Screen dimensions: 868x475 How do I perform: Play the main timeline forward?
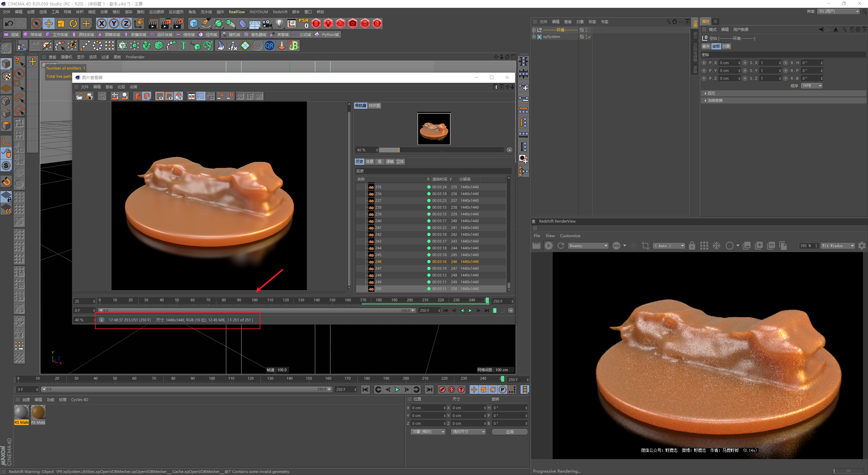[397, 389]
